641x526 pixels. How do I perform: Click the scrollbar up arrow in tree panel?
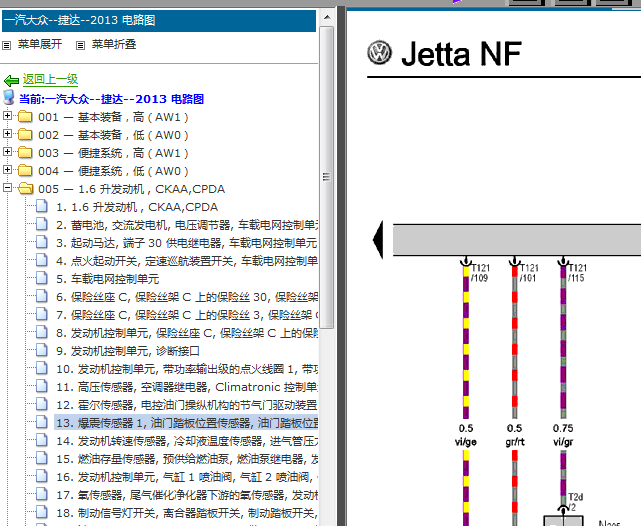click(327, 18)
